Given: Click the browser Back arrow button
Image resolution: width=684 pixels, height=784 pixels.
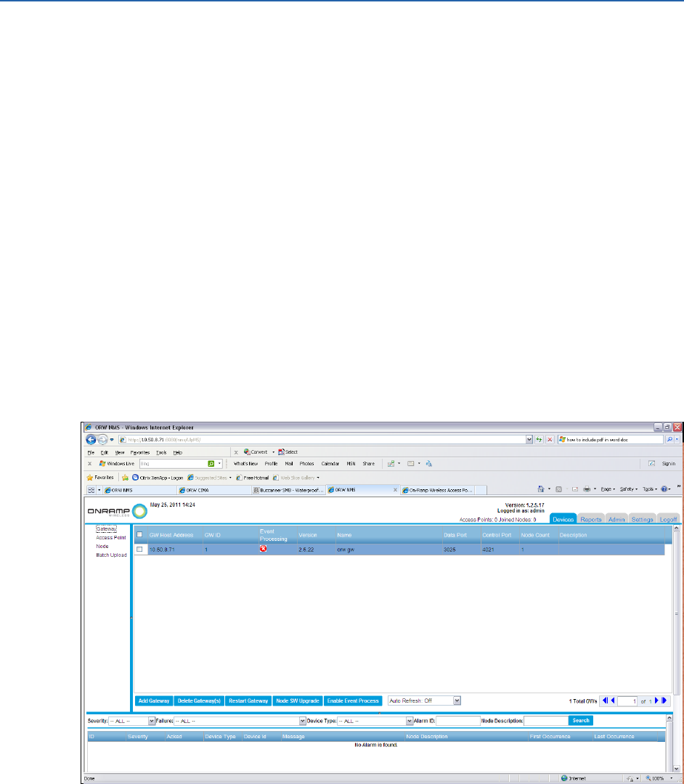Looking at the screenshot, I should click(91, 439).
